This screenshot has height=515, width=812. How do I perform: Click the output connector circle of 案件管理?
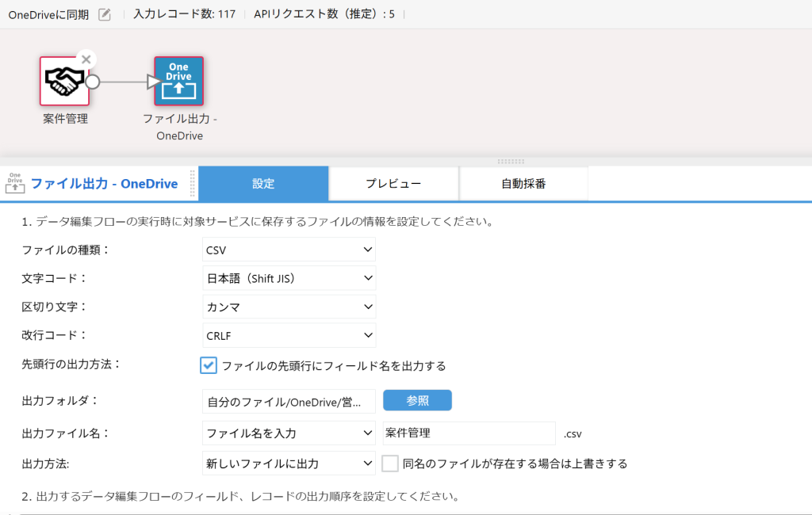click(93, 82)
